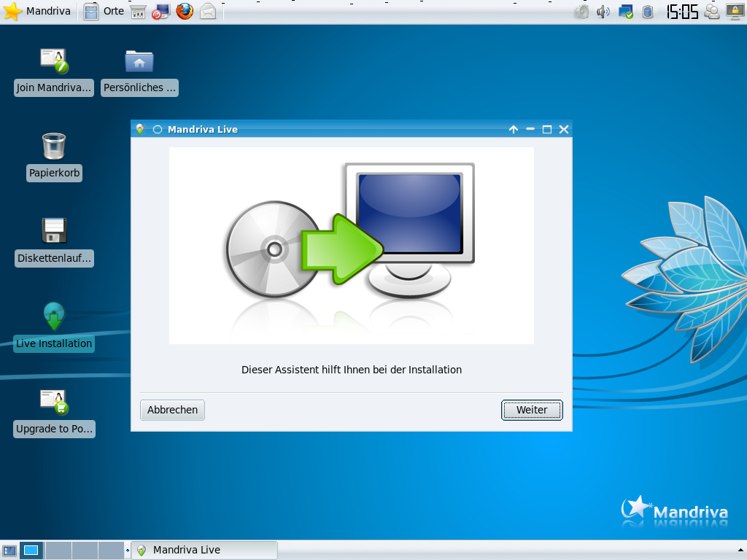Cancel the wizard with the Abbrechen button

coord(172,410)
